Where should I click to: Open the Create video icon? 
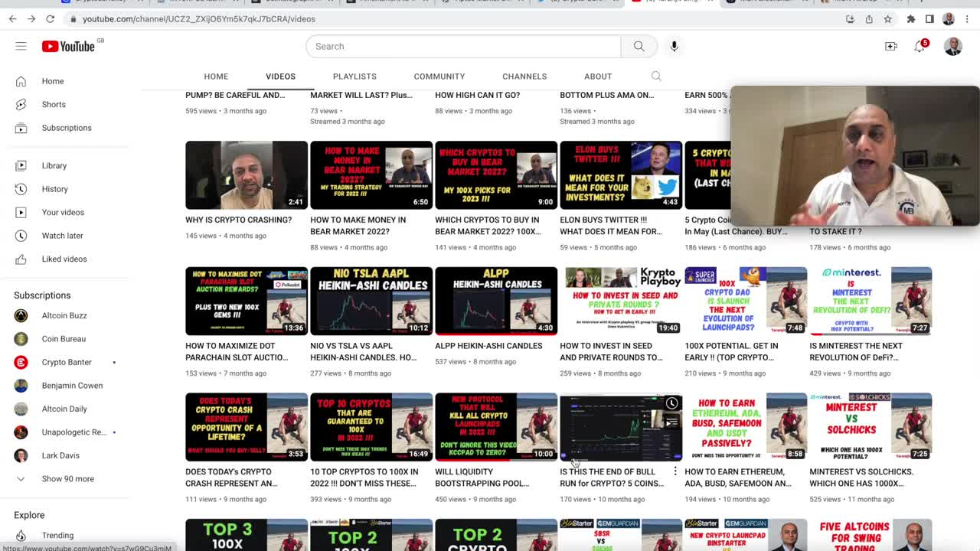click(x=890, y=46)
